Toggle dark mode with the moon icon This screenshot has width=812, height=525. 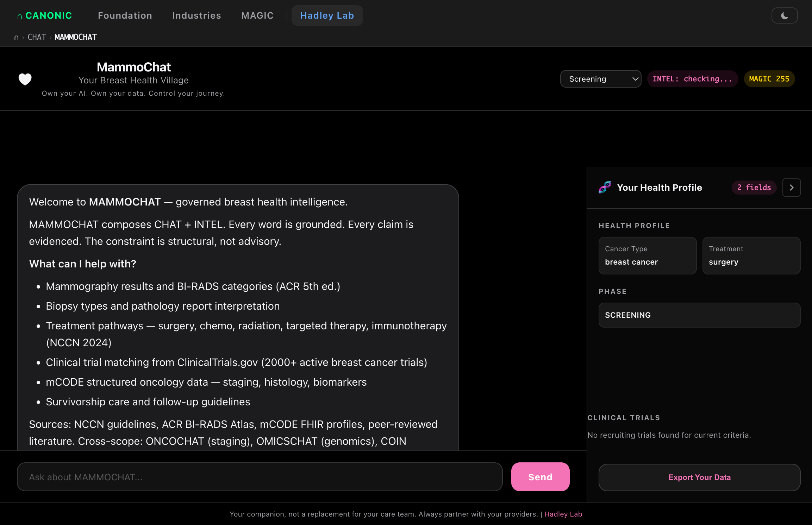pos(785,15)
